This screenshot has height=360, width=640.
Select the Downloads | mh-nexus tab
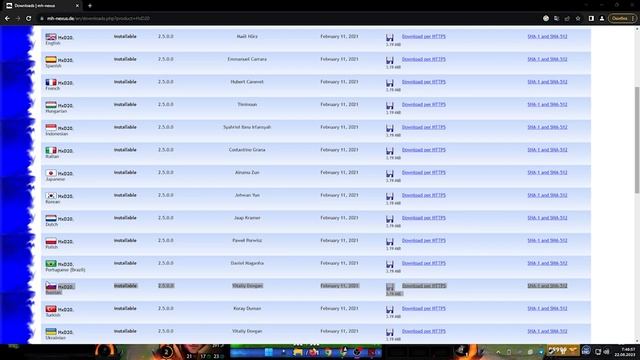41,6
